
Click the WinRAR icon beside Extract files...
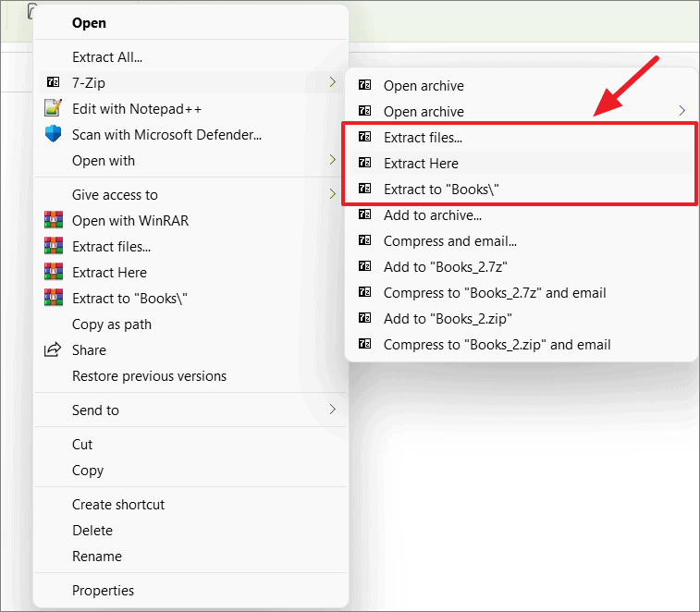pyautogui.click(x=53, y=246)
